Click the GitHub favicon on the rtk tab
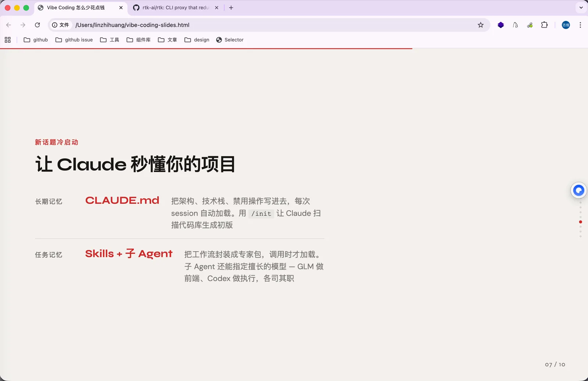The height and width of the screenshot is (381, 588). pos(136,8)
